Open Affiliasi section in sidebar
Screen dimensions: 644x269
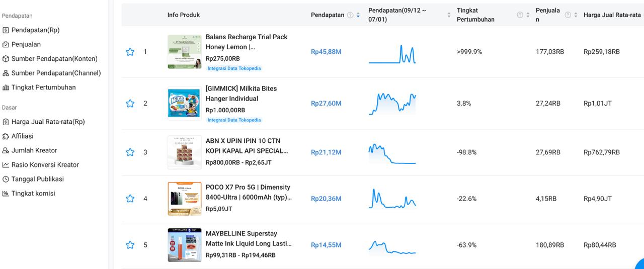click(22, 136)
